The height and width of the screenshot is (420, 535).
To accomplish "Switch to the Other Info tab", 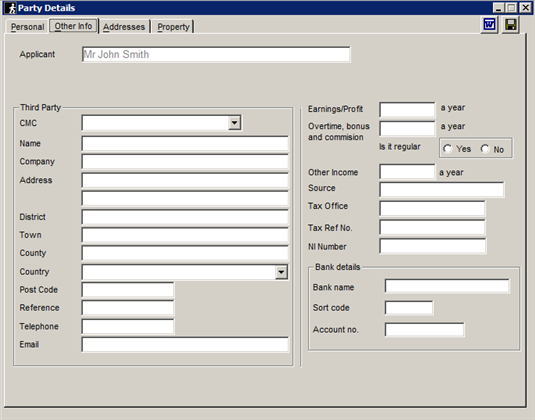I will click(x=73, y=26).
